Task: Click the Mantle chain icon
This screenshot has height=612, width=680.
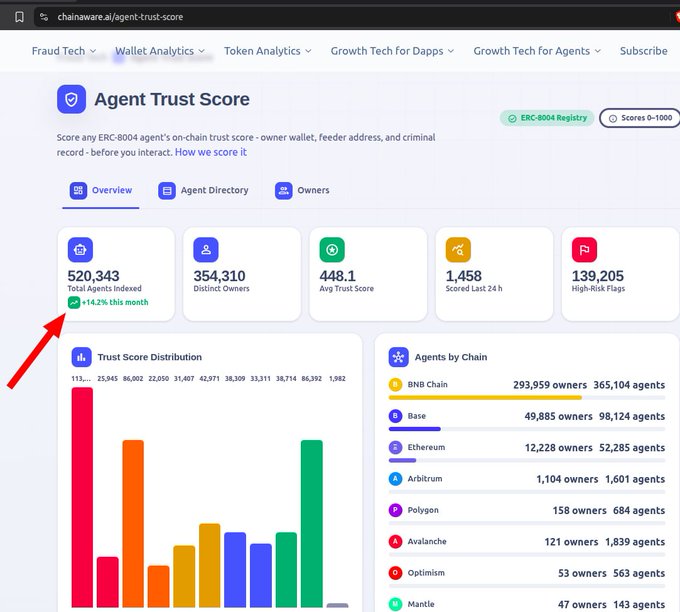Action: click(395, 604)
